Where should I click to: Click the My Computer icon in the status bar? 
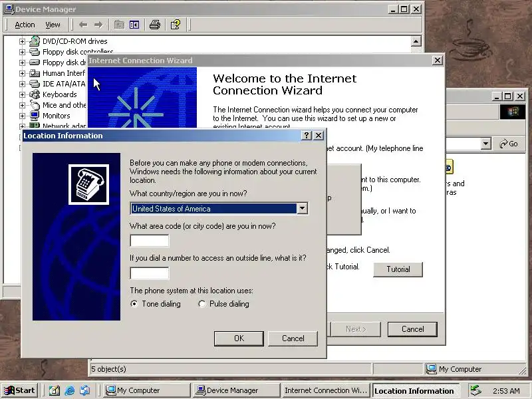tap(431, 369)
